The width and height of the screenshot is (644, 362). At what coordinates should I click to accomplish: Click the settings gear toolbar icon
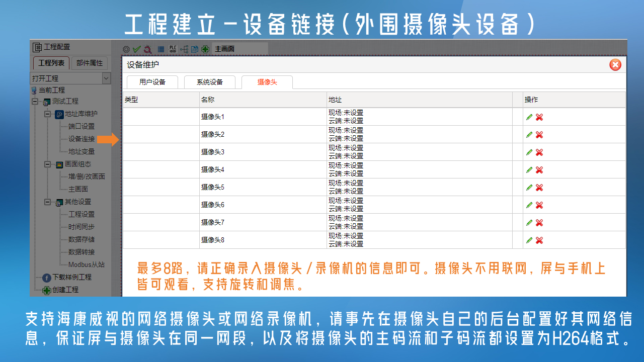[126, 49]
